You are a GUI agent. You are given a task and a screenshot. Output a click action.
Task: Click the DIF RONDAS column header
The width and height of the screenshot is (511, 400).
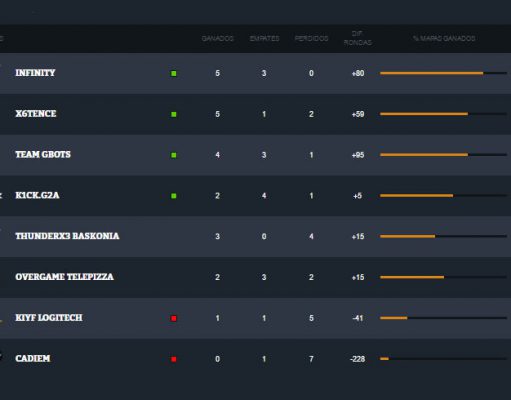point(358,38)
